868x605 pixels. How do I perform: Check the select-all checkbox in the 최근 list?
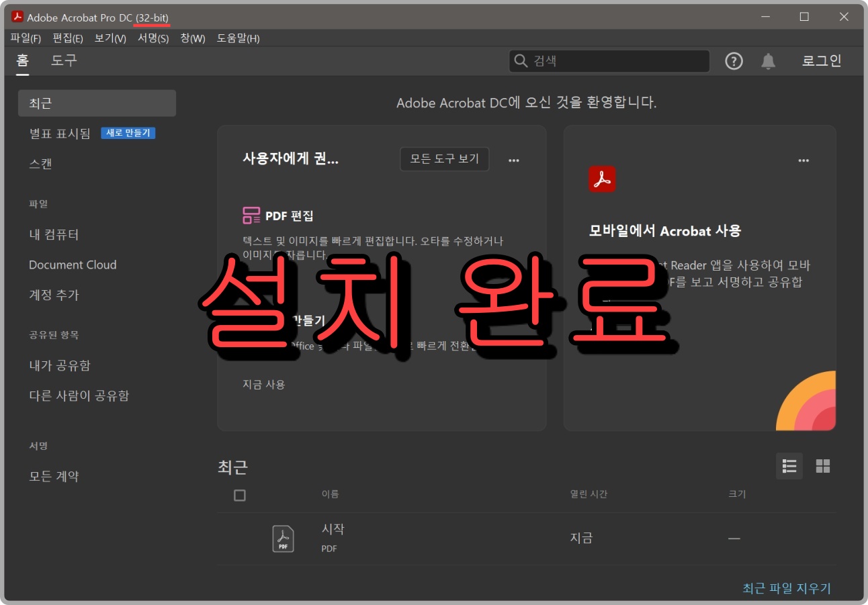coord(238,495)
